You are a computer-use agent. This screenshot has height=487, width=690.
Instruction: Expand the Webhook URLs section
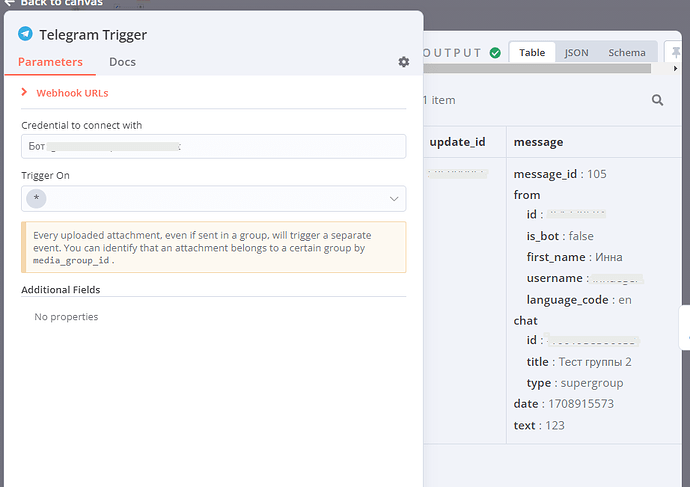click(x=65, y=93)
